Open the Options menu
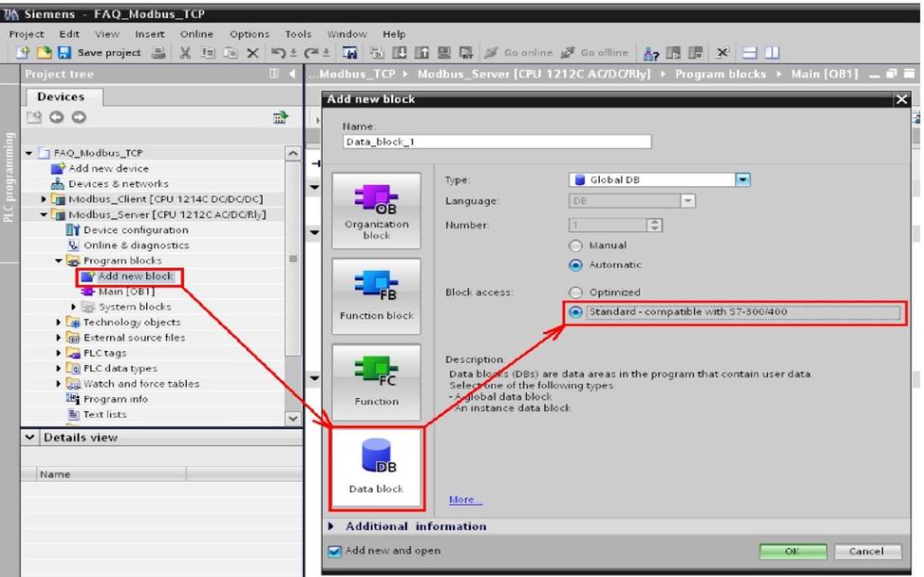Viewport: 924px width, 577px height. pos(249,34)
